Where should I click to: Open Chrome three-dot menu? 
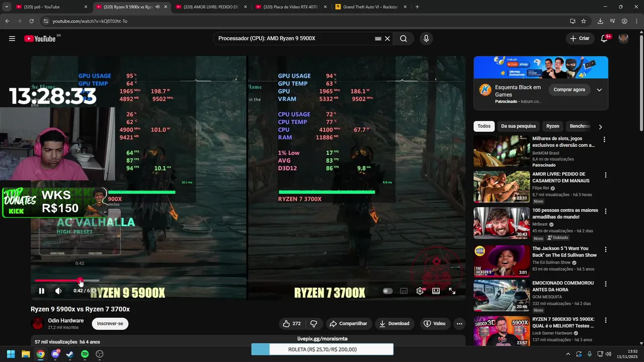coord(636,21)
